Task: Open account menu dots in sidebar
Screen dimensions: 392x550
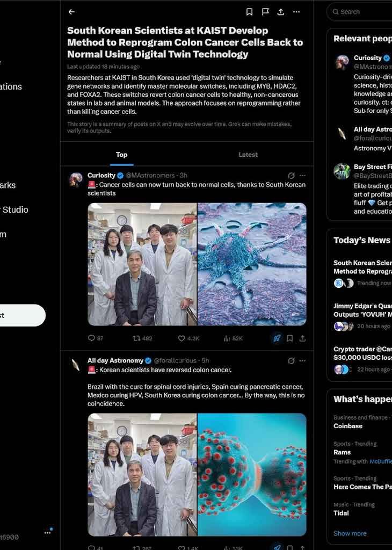Action: click(x=48, y=532)
